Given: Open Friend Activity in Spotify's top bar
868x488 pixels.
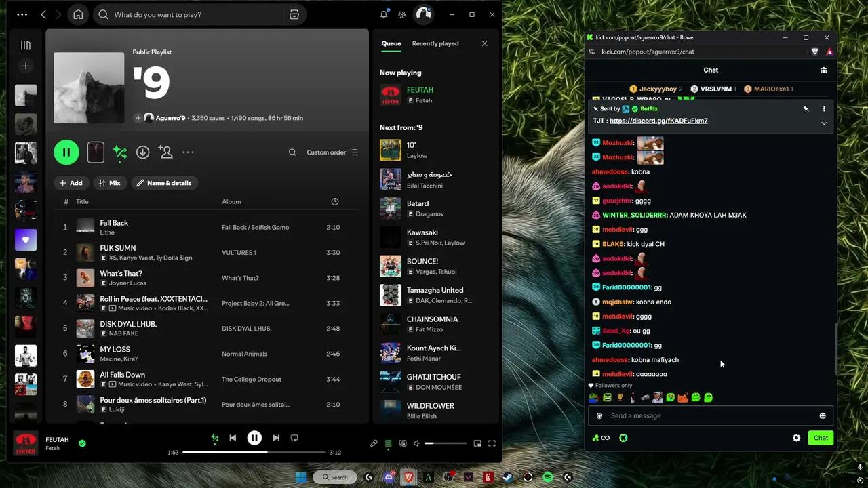Looking at the screenshot, I should [x=402, y=14].
